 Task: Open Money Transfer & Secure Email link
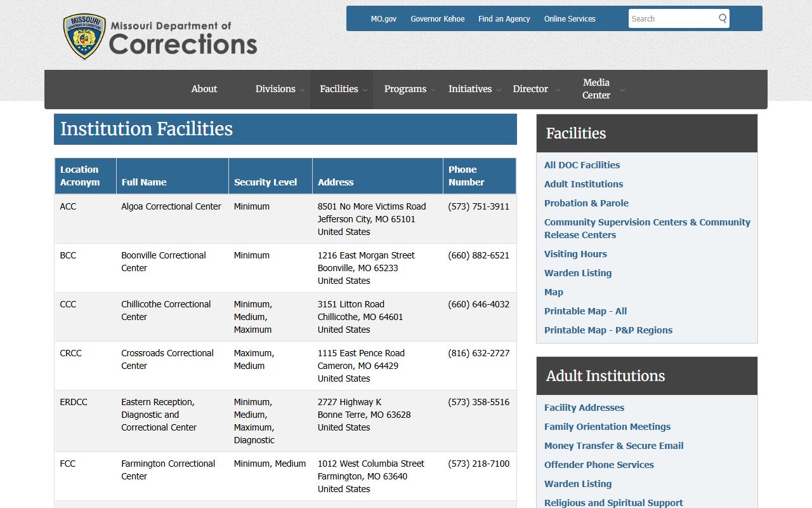[614, 446]
